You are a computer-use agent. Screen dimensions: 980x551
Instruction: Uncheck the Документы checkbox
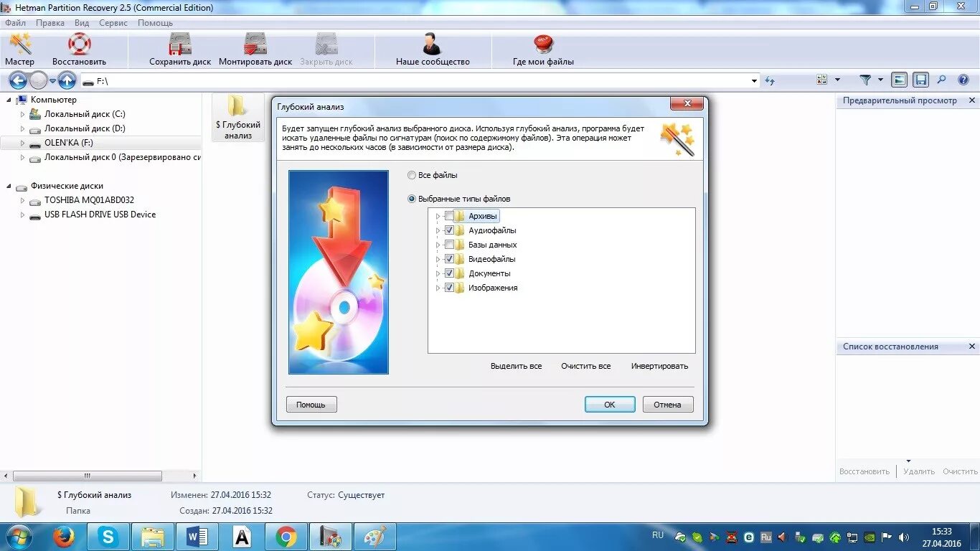449,273
